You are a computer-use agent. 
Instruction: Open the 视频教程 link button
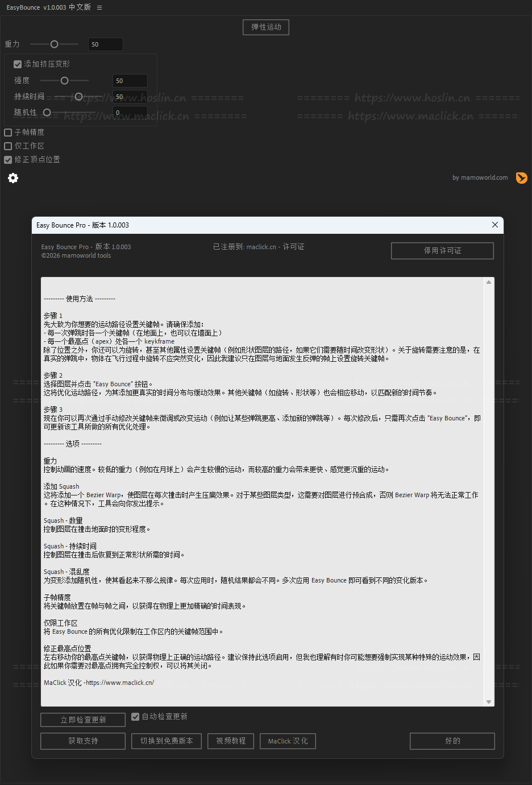click(231, 741)
